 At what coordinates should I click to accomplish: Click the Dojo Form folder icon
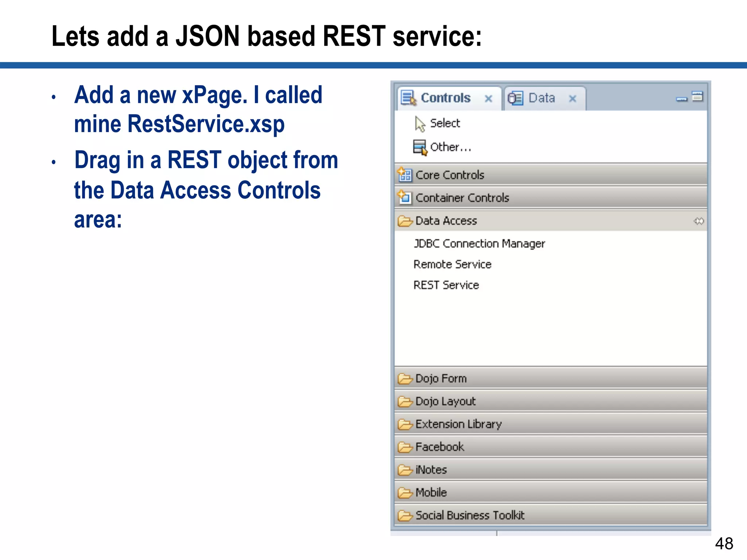(405, 379)
